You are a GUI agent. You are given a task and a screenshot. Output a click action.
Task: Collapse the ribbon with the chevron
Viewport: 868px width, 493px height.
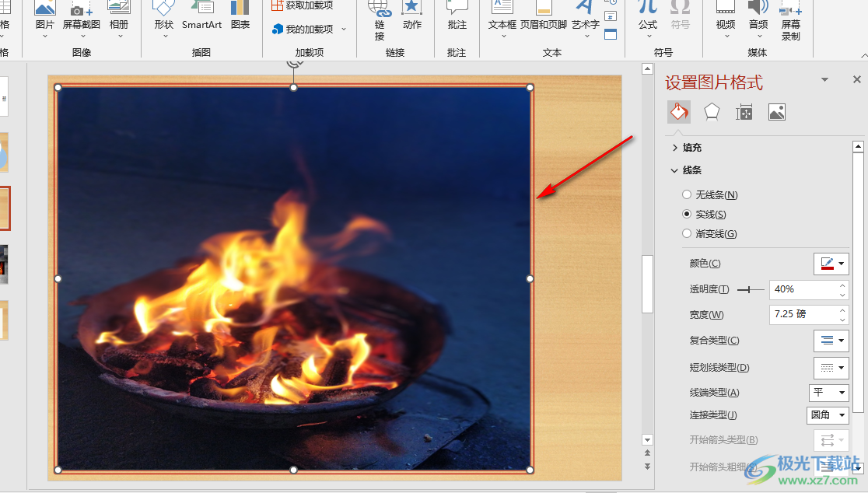[x=864, y=55]
